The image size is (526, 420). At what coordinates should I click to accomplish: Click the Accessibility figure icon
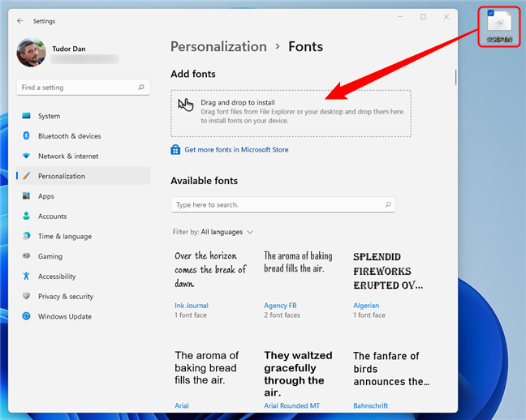(26, 276)
